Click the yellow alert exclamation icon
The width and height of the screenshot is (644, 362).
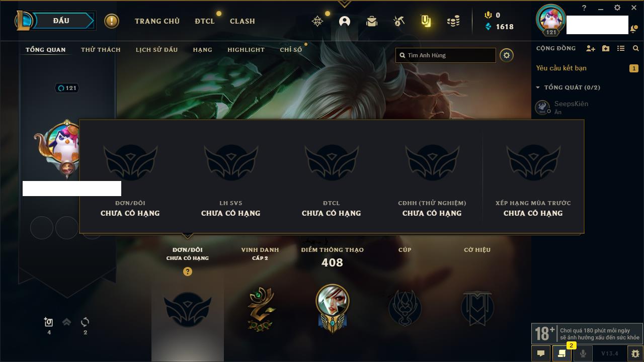pos(112,21)
